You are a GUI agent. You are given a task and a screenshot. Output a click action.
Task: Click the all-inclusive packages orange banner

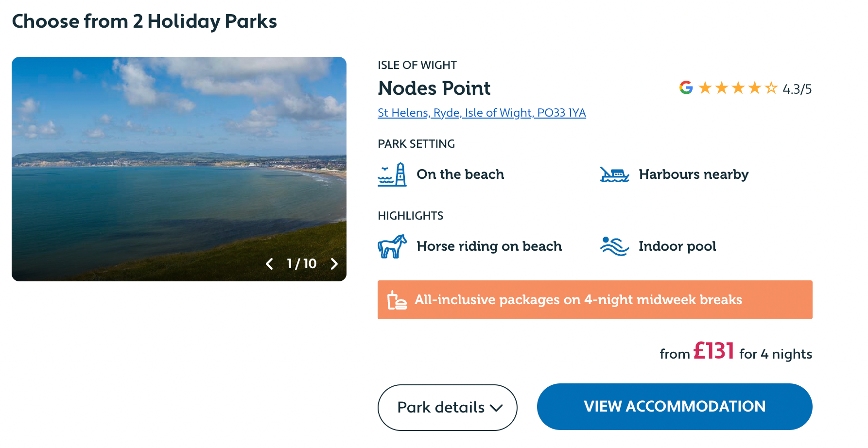[594, 300]
